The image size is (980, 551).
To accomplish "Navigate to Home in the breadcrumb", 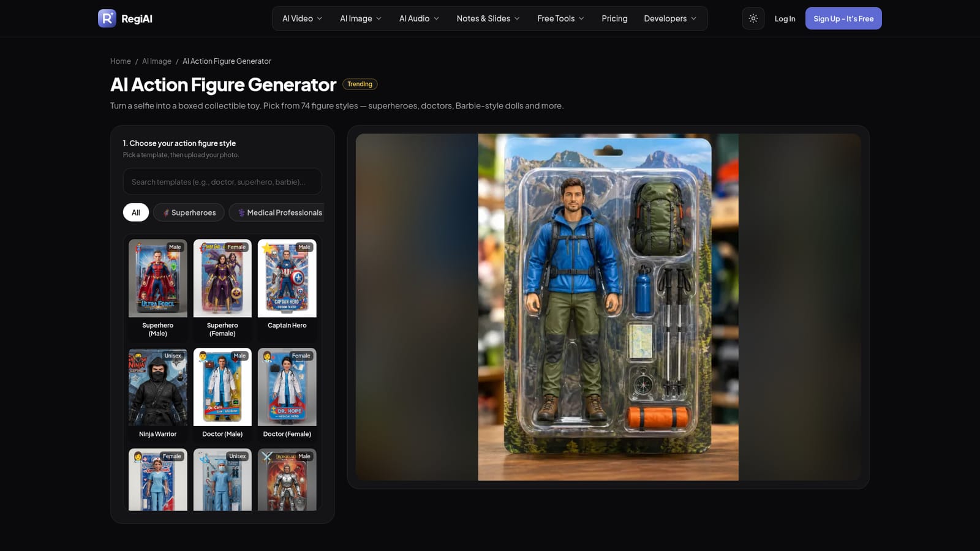I will point(121,61).
